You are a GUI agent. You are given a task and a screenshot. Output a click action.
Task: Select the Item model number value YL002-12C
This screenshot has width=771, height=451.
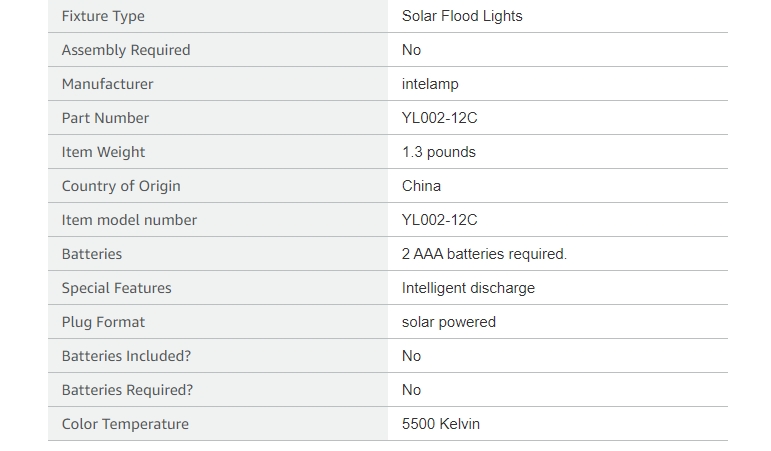[440, 220]
